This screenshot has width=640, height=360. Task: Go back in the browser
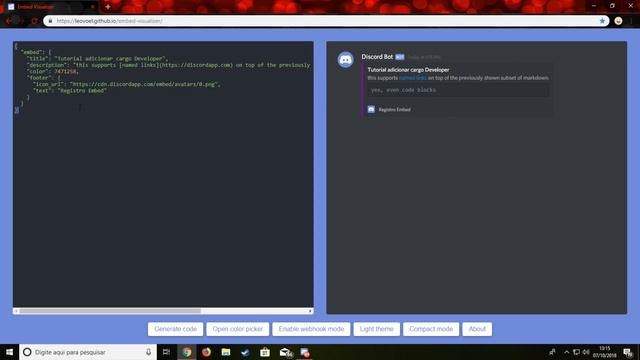pos(9,21)
